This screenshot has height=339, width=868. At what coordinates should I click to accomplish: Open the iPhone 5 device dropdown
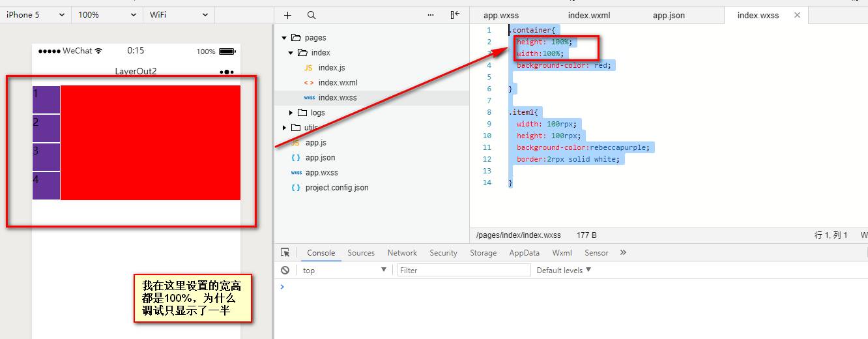coord(35,14)
